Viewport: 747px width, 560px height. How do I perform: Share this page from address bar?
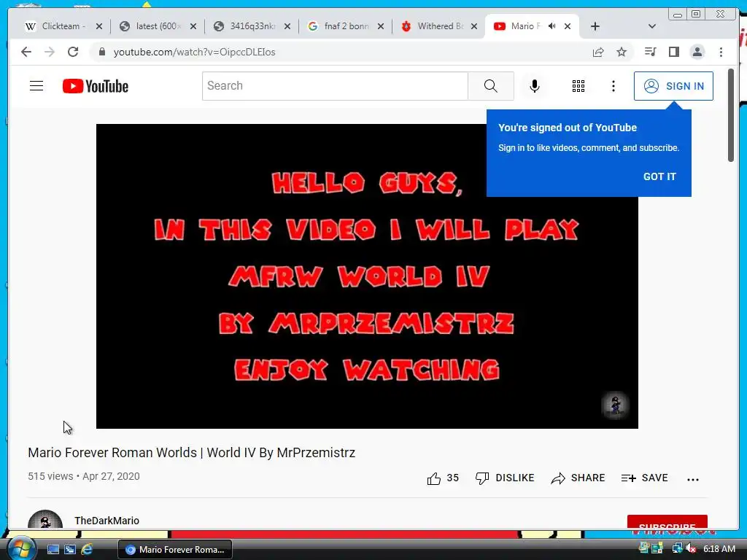tap(598, 52)
